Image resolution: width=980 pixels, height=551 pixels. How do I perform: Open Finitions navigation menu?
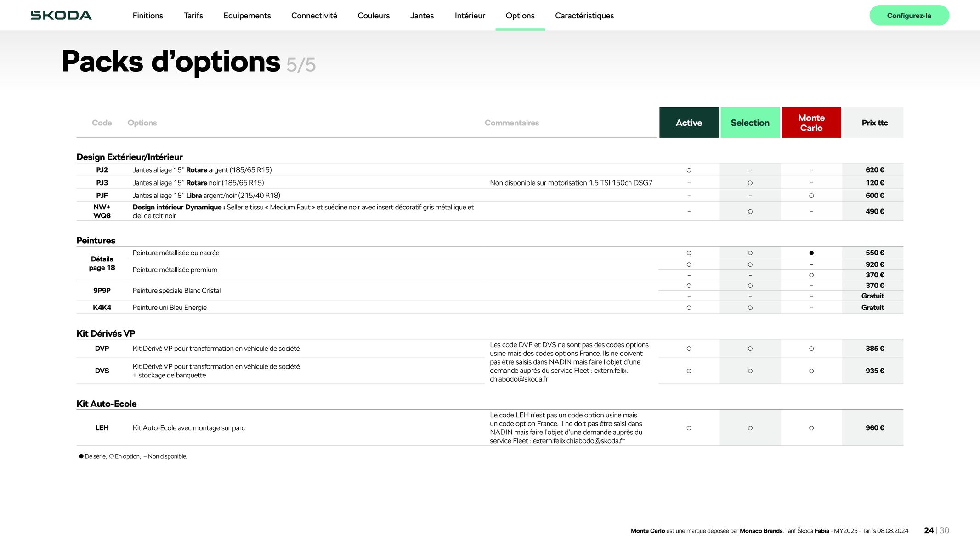147,16
